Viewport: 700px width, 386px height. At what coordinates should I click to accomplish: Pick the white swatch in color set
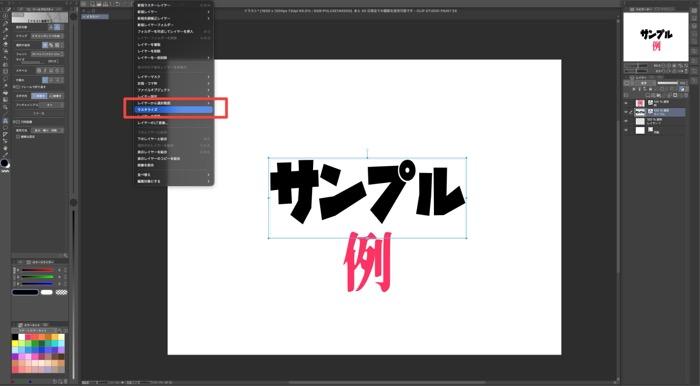point(21,337)
